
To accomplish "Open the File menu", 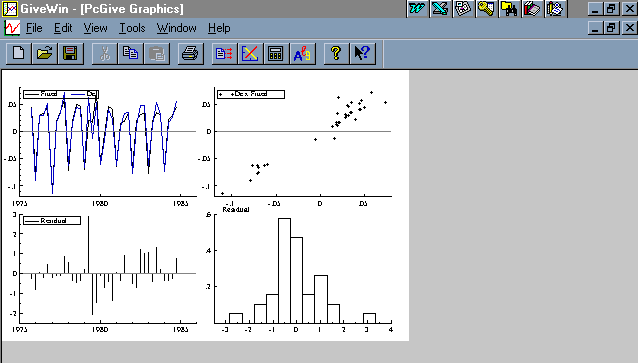I will 34,28.
